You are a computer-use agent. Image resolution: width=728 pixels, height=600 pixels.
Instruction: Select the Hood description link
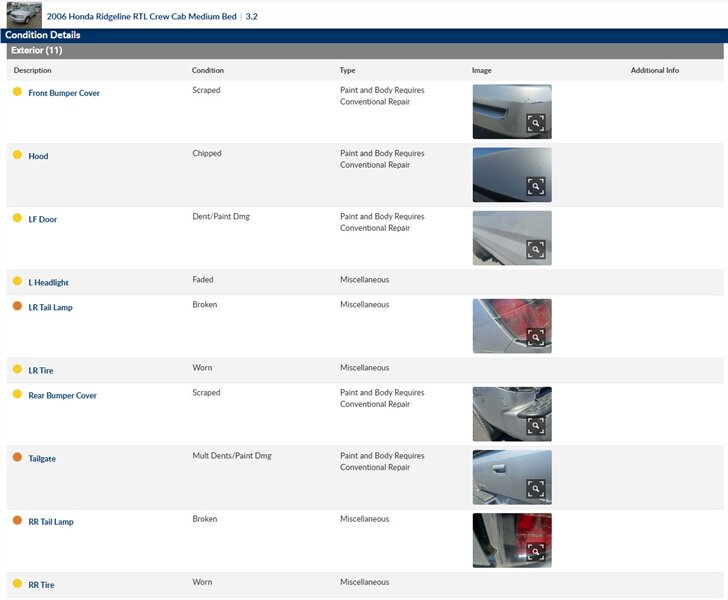tap(38, 156)
